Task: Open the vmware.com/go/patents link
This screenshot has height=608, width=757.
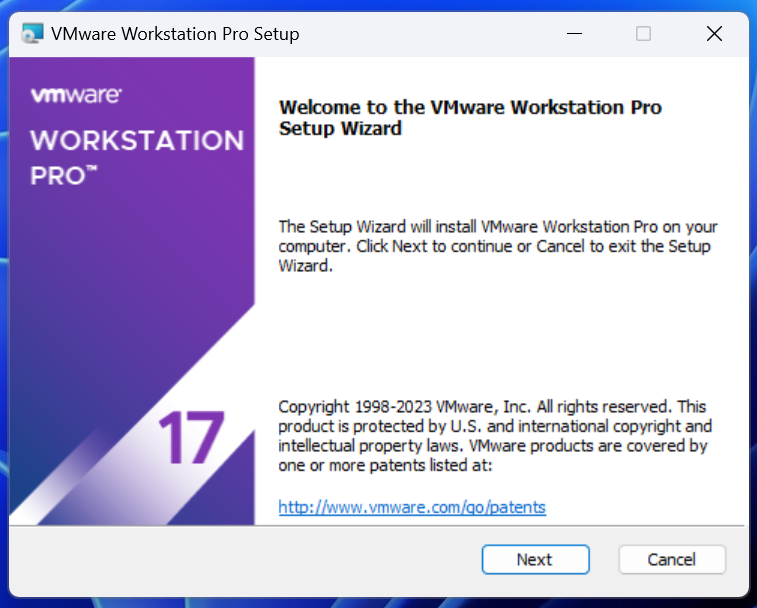Action: 412,507
